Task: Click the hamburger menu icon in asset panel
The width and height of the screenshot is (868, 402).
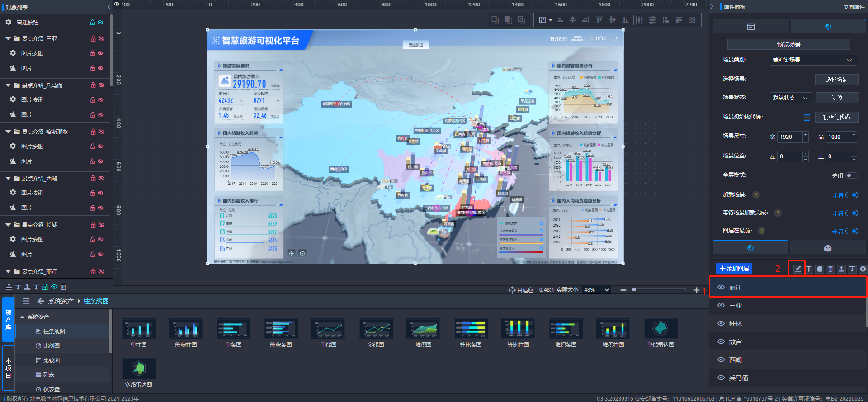Action: click(26, 301)
